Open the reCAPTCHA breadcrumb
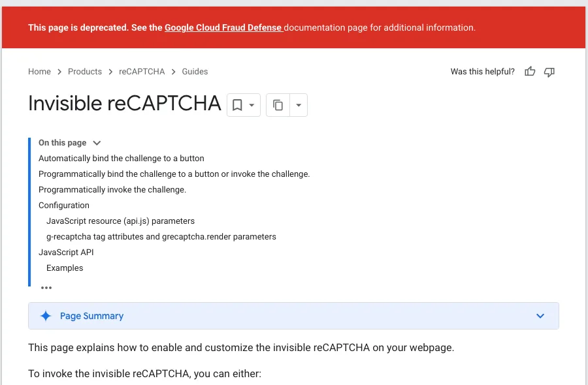 tap(142, 72)
